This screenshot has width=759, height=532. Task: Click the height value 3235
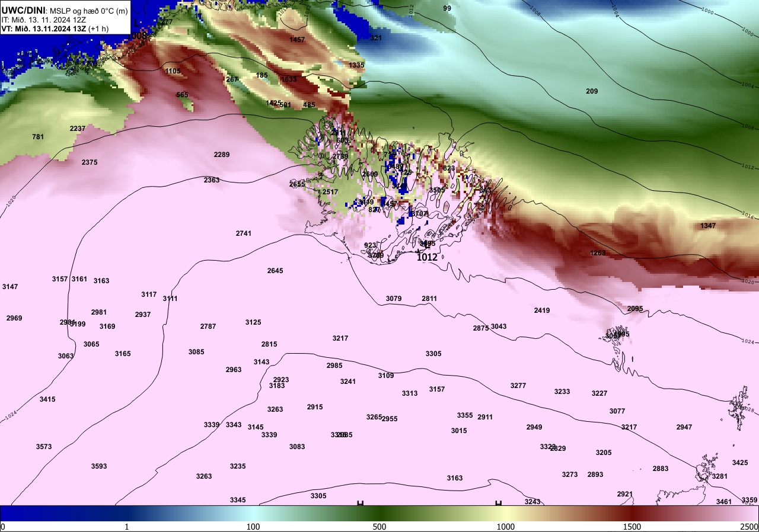238,466
